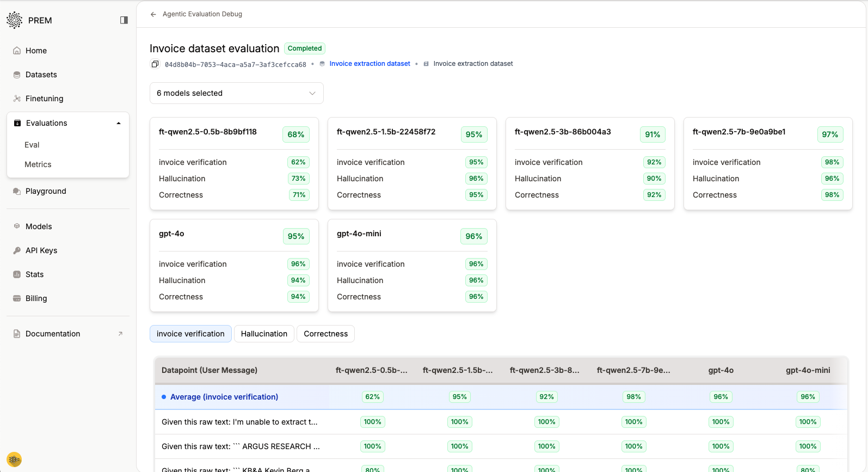Click the 68% overall score badge
Viewport: 868px width, 472px height.
[296, 134]
